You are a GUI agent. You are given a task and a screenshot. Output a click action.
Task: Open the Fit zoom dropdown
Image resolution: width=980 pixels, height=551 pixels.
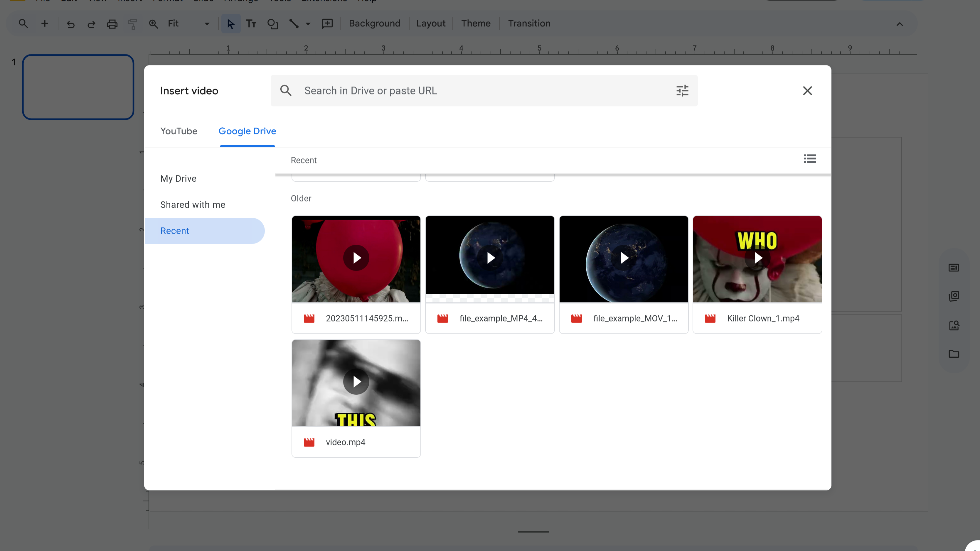click(x=189, y=23)
